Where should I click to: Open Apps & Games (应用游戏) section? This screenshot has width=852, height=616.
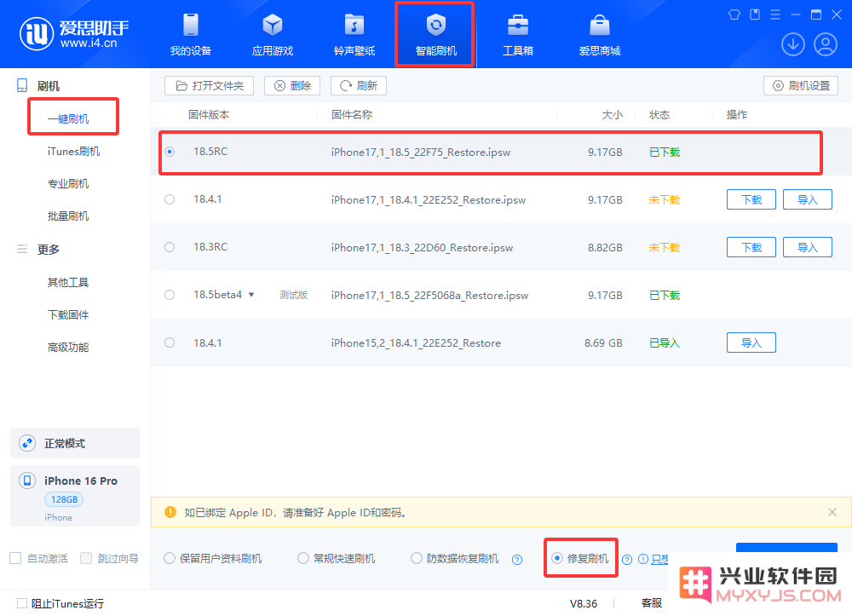pyautogui.click(x=273, y=35)
